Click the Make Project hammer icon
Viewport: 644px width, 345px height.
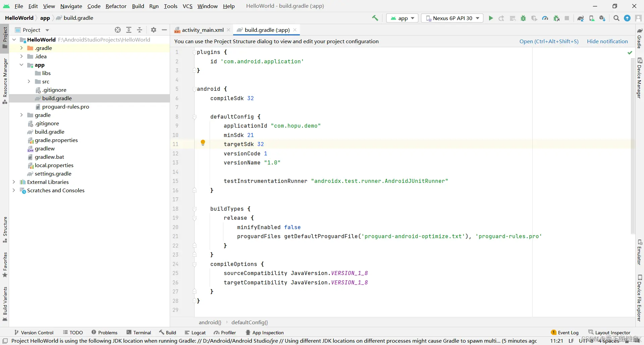coord(375,18)
